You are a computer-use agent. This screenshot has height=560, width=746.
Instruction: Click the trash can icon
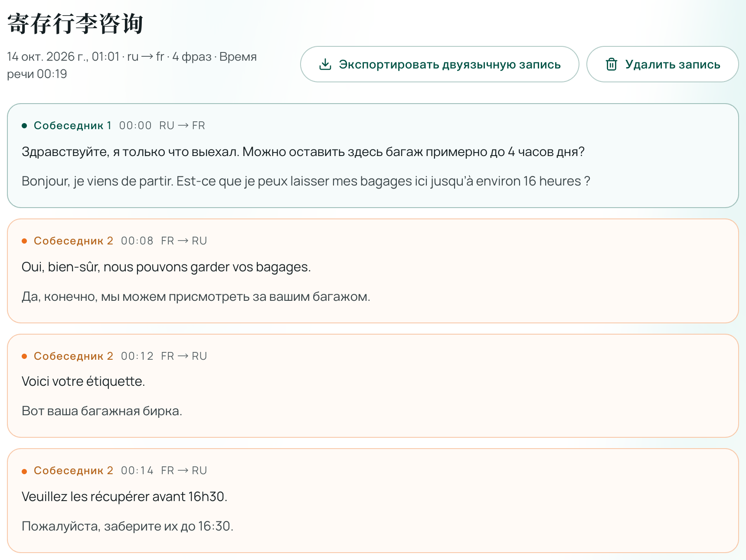(612, 64)
